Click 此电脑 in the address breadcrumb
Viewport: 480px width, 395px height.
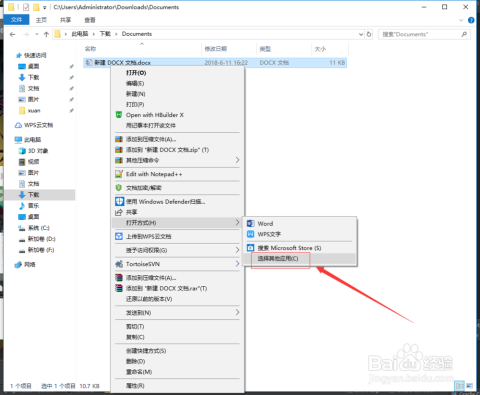point(80,34)
